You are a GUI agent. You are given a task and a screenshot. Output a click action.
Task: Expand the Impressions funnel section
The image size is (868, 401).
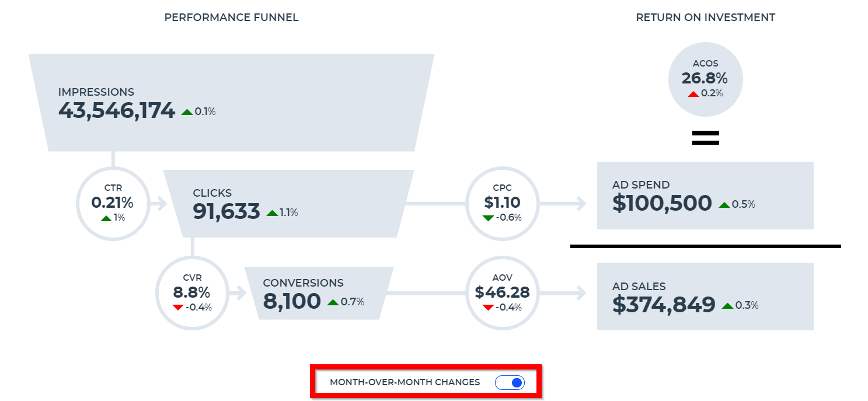coord(231,102)
